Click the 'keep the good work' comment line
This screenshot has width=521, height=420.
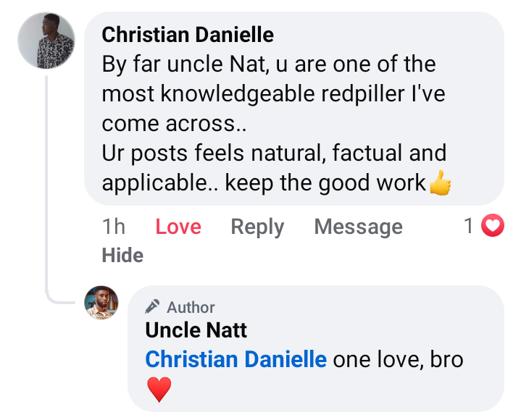point(325,182)
